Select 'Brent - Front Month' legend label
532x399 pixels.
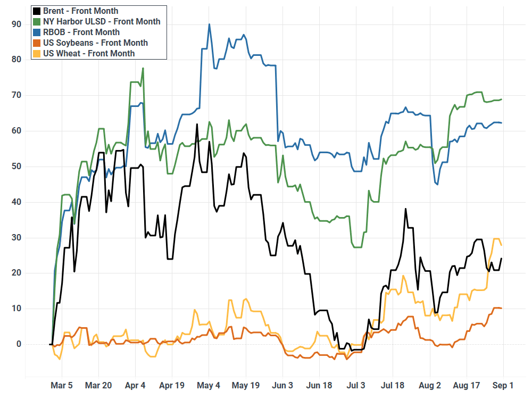pos(81,11)
